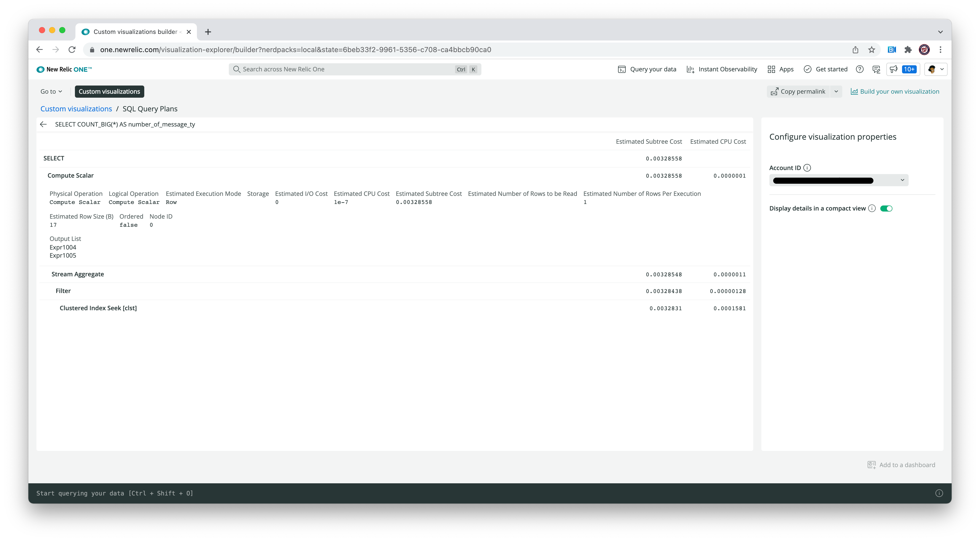Expand the Copy permalink dropdown arrow

coord(836,92)
